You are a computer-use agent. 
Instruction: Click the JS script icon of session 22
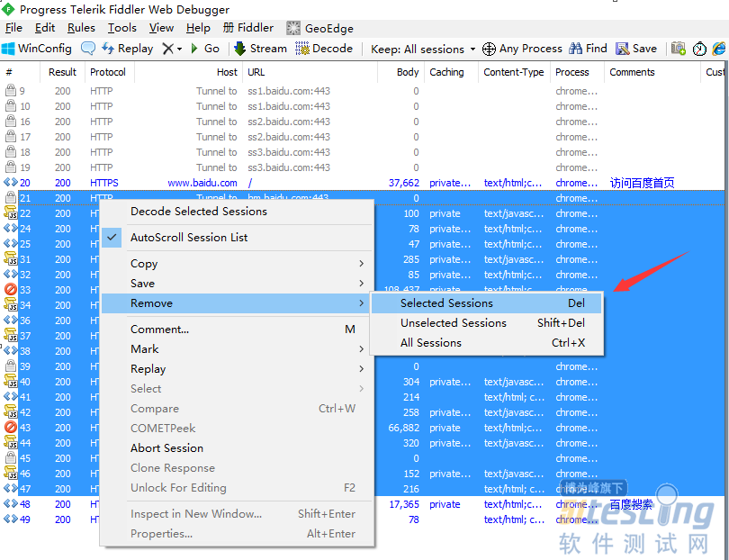click(11, 213)
